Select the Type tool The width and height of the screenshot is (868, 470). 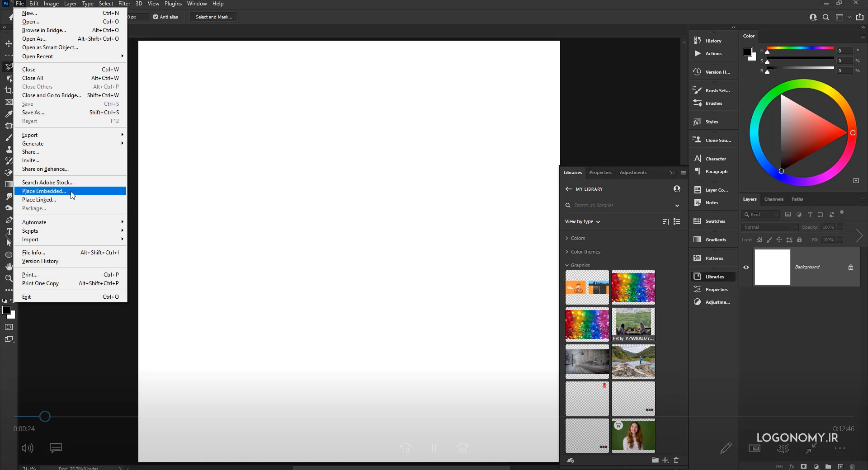pyautogui.click(x=9, y=231)
